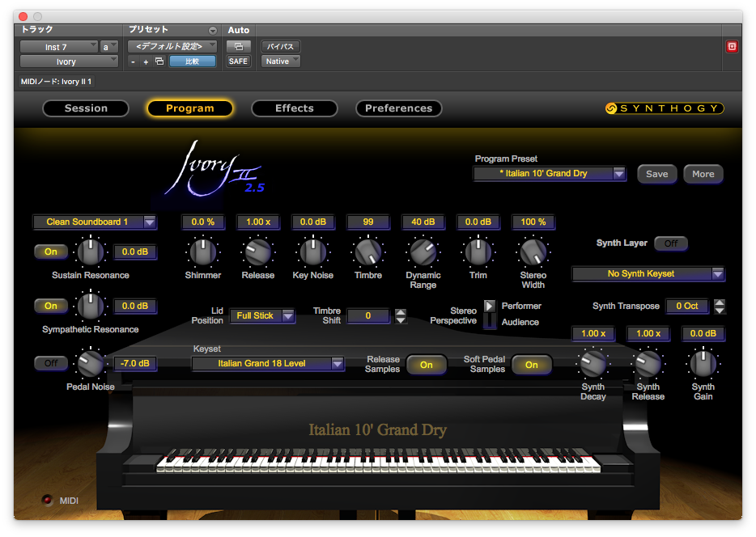Switch to the Preferences tab
The width and height of the screenshot is (756, 537).
click(x=399, y=108)
